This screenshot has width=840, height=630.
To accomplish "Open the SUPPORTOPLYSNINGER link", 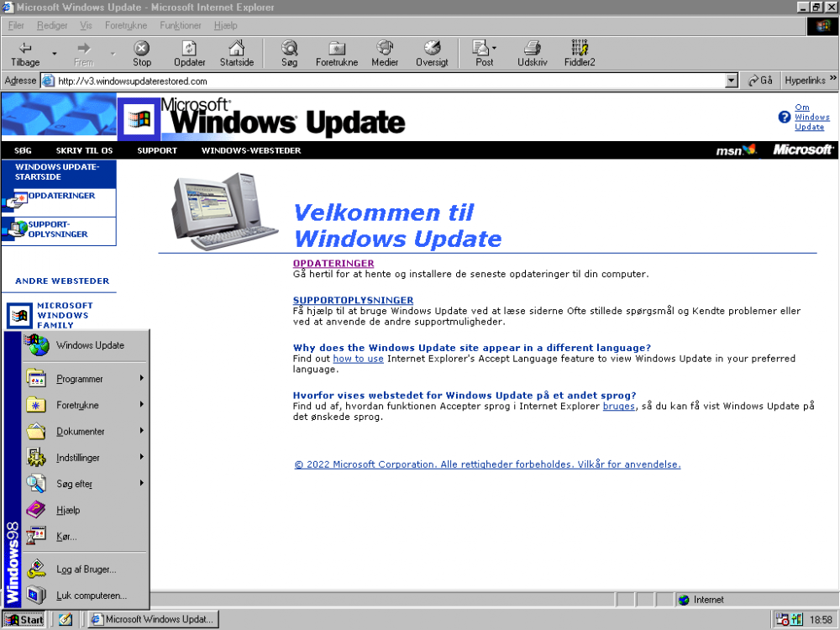I will (x=353, y=300).
